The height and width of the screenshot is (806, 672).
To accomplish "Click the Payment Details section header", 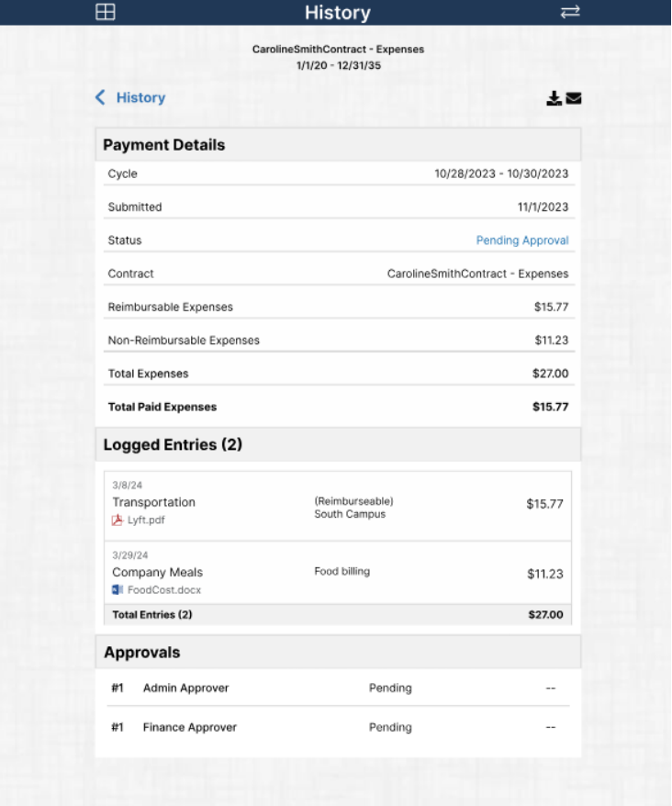I will coord(163,145).
